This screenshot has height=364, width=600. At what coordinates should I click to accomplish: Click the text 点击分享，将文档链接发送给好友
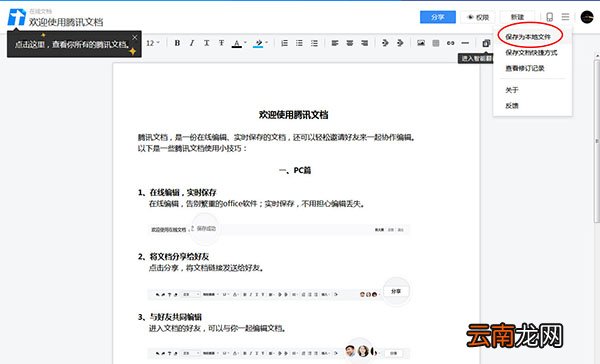point(206,268)
